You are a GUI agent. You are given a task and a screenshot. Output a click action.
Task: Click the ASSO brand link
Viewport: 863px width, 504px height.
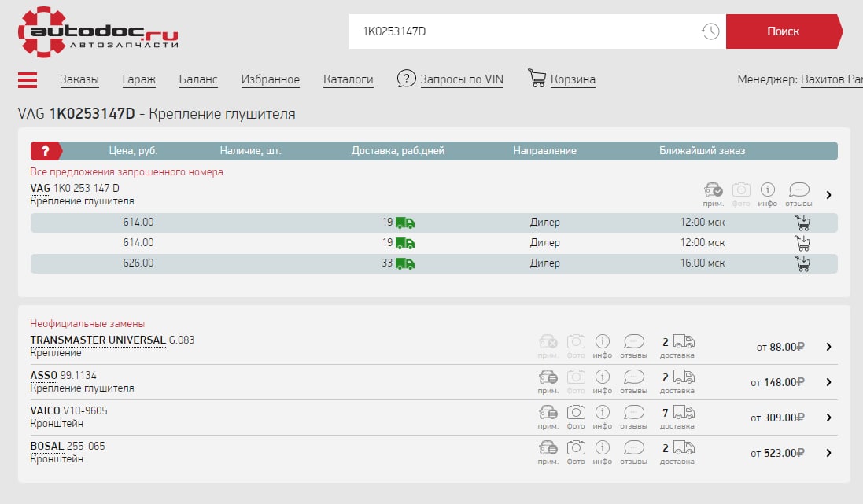44,375
